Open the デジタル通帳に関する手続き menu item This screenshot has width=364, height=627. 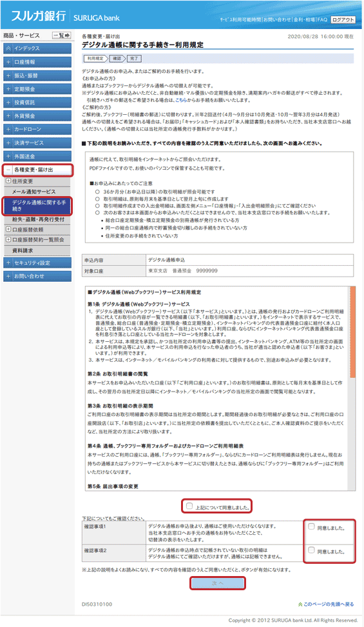click(37, 206)
